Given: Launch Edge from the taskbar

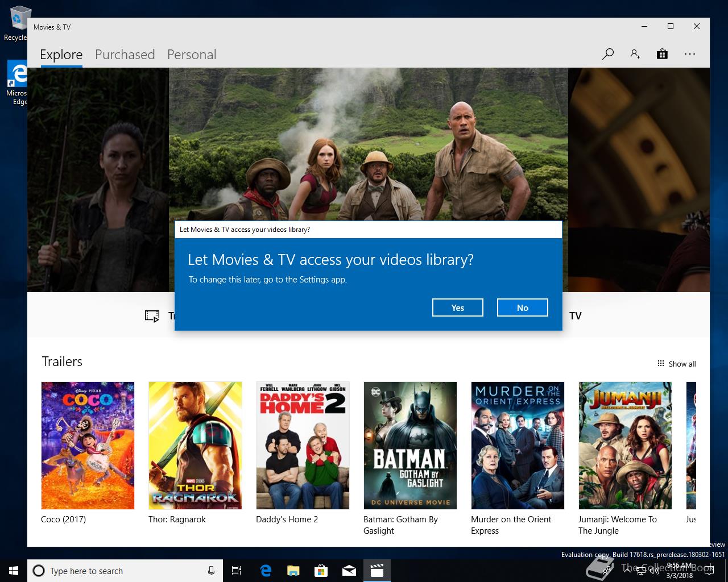Looking at the screenshot, I should click(265, 571).
